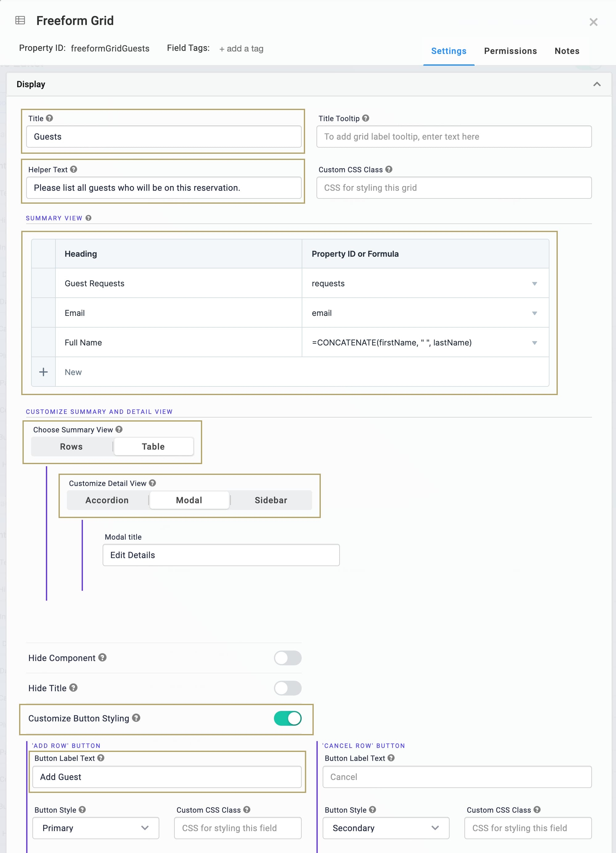Open dropdown arrow for email property
This screenshot has height=853, width=616.
[534, 313]
